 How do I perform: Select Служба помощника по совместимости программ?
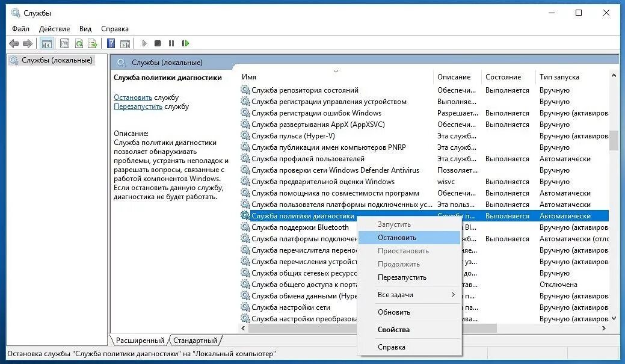click(x=424, y=193)
